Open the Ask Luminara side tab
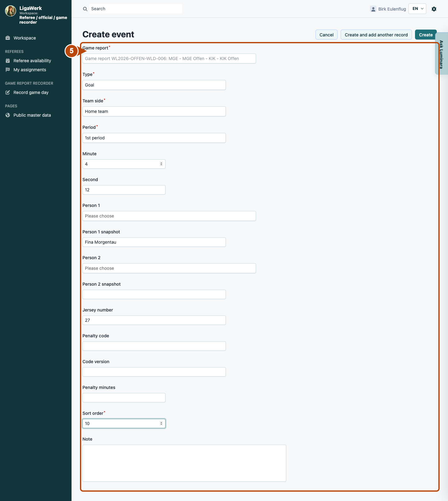448x501 pixels. pos(441,54)
